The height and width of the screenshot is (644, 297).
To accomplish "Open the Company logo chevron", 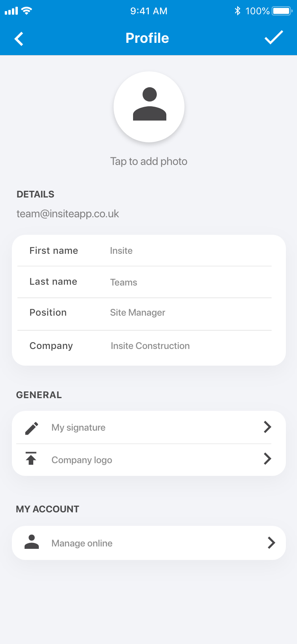I will click(x=268, y=459).
